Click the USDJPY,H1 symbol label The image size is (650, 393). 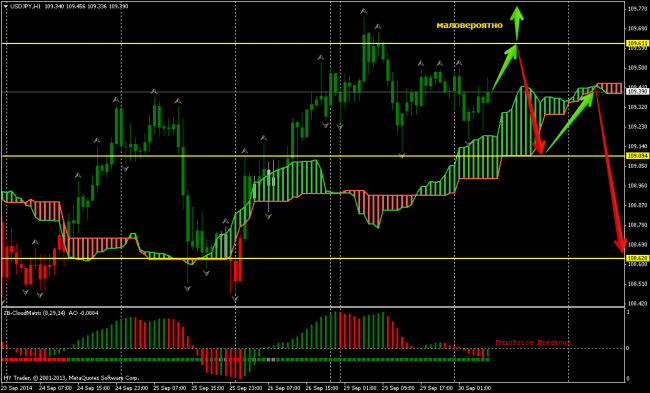(24, 7)
